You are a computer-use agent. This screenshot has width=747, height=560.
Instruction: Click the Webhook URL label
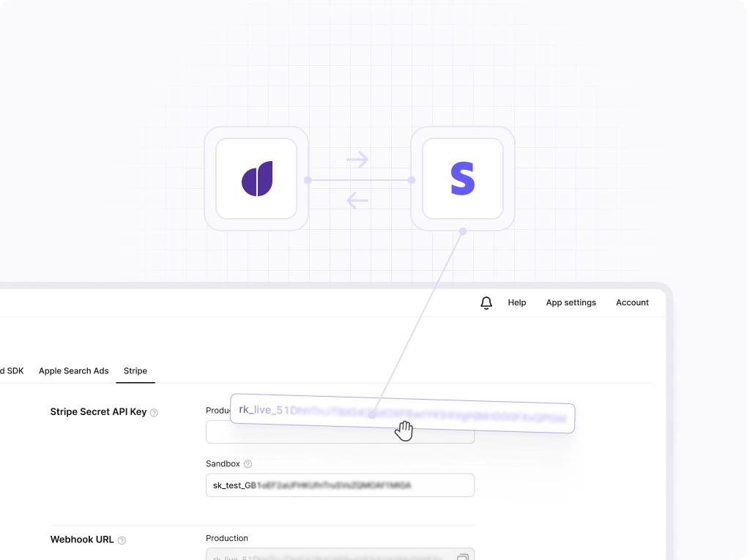[82, 540]
